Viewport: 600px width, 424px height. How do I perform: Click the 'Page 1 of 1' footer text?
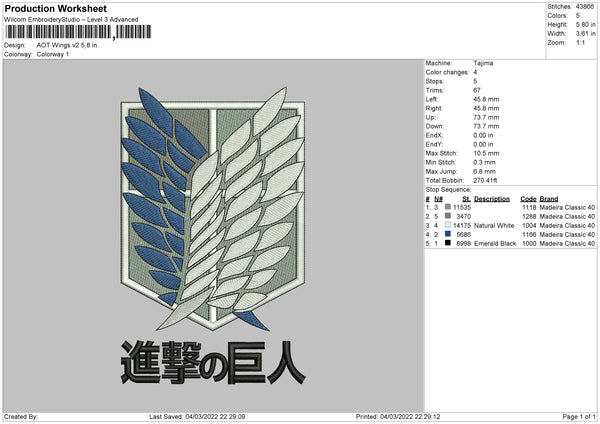point(579,416)
